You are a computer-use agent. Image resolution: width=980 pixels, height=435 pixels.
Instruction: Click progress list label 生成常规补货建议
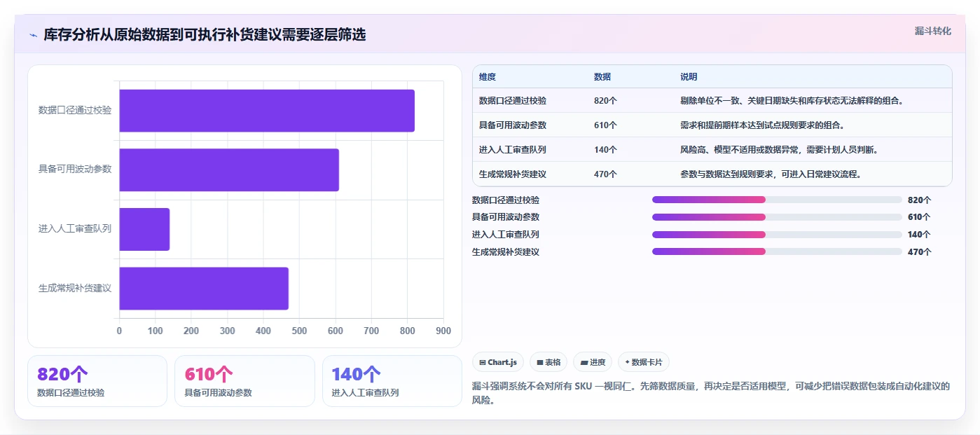[x=506, y=252]
